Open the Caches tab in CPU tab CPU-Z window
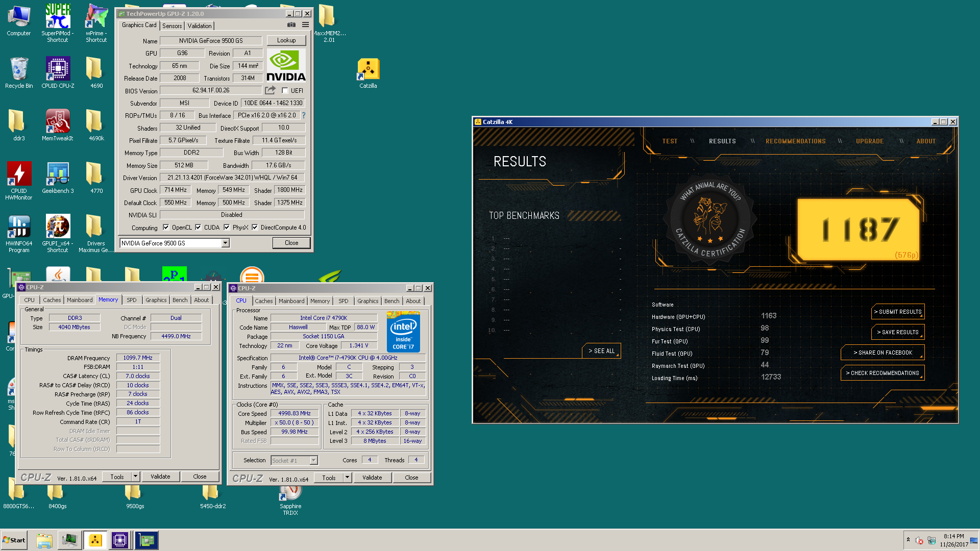 click(264, 301)
